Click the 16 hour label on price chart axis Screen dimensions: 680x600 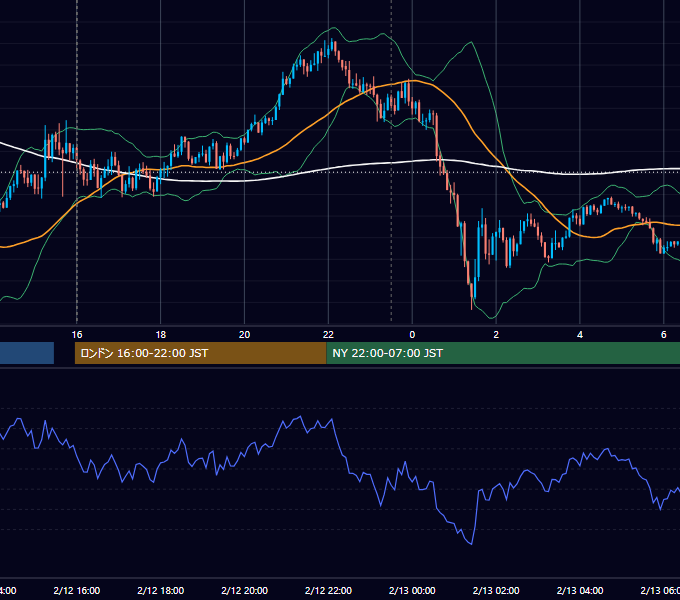(77, 335)
